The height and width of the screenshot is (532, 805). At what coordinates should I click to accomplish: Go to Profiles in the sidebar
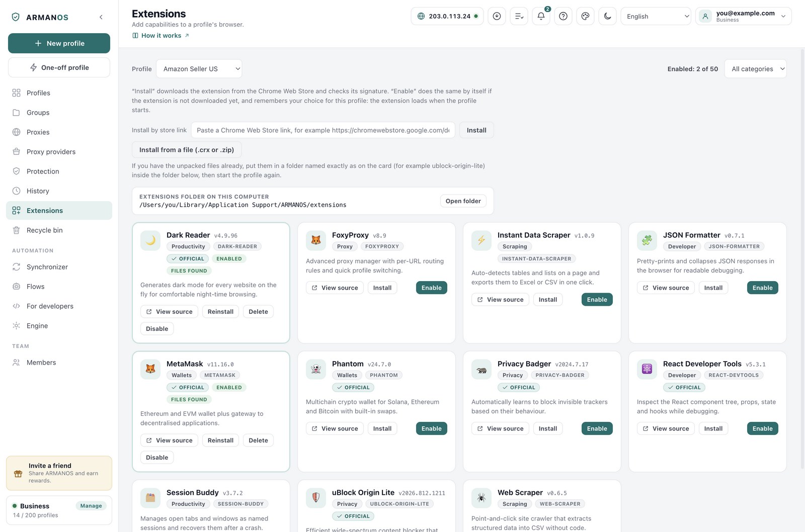pyautogui.click(x=59, y=93)
